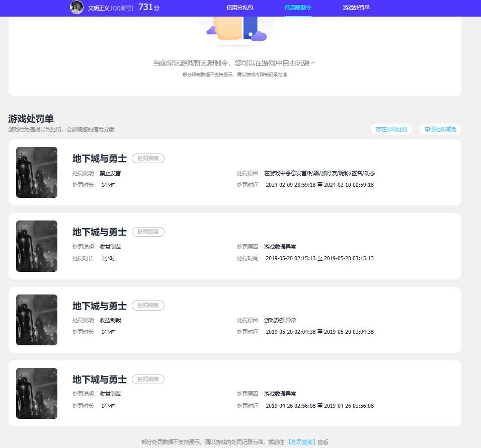481x448 pixels.
Task: Click the user avatar in the header
Action: pos(76,8)
